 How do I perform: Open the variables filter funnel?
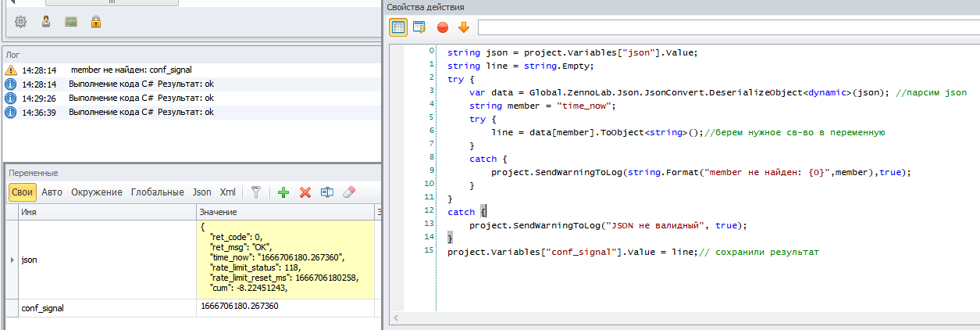coord(255,192)
